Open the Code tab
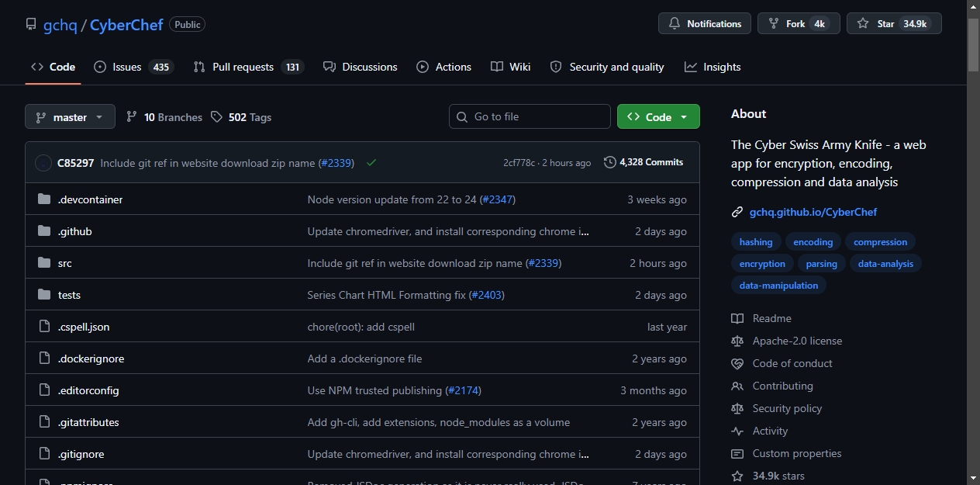 (x=53, y=67)
